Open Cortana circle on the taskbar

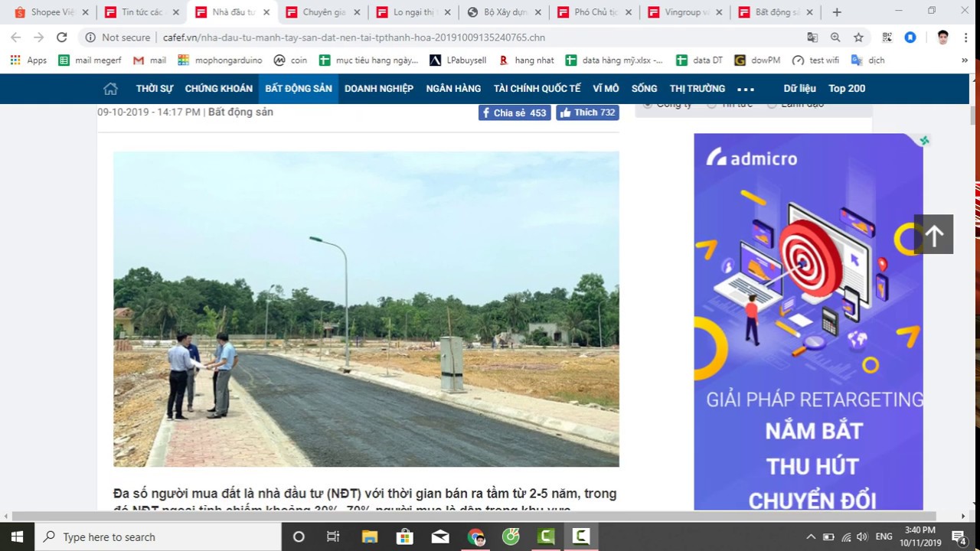tap(299, 536)
